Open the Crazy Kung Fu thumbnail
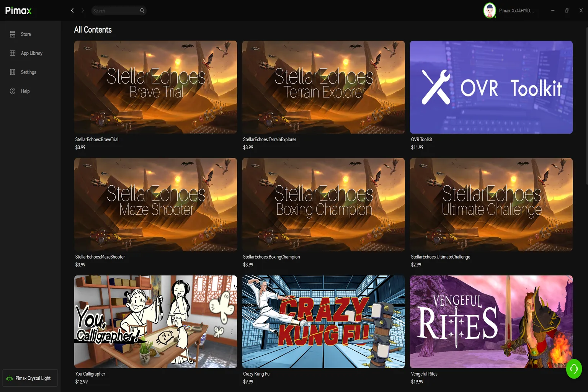The image size is (588, 392). tap(323, 322)
